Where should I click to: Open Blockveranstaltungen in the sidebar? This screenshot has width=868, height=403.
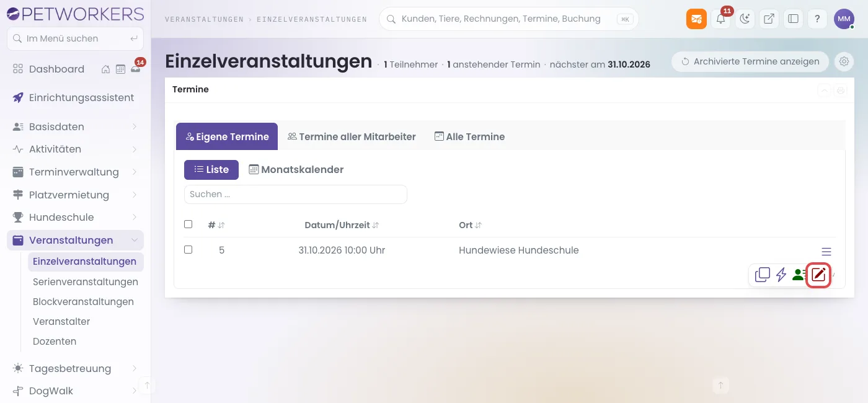pos(83,302)
